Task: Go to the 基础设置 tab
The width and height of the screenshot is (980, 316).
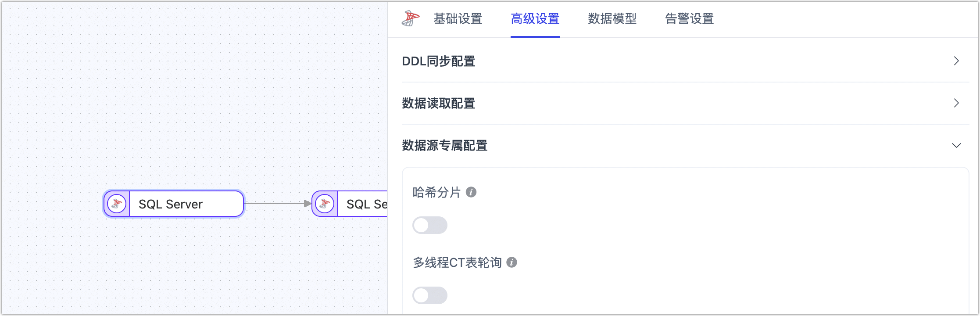Action: pyautogui.click(x=458, y=18)
